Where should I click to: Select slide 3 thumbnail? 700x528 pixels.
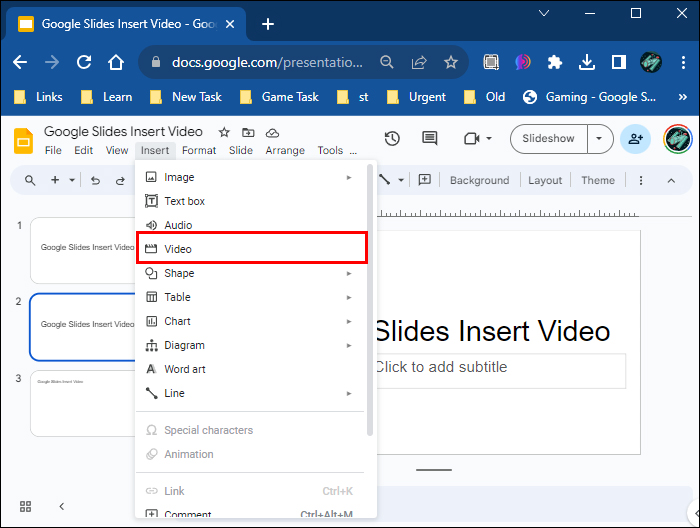84,403
